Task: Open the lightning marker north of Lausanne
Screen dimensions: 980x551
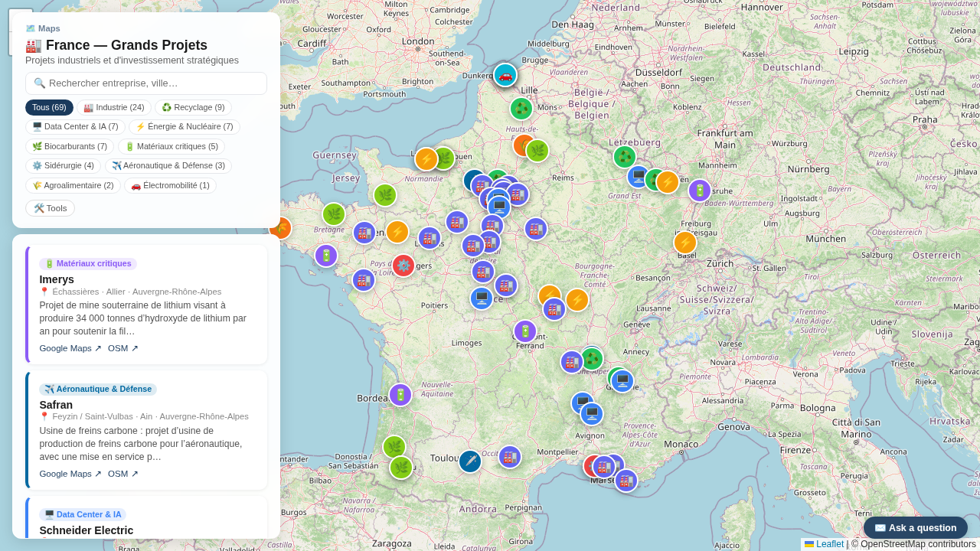Action: point(577,300)
